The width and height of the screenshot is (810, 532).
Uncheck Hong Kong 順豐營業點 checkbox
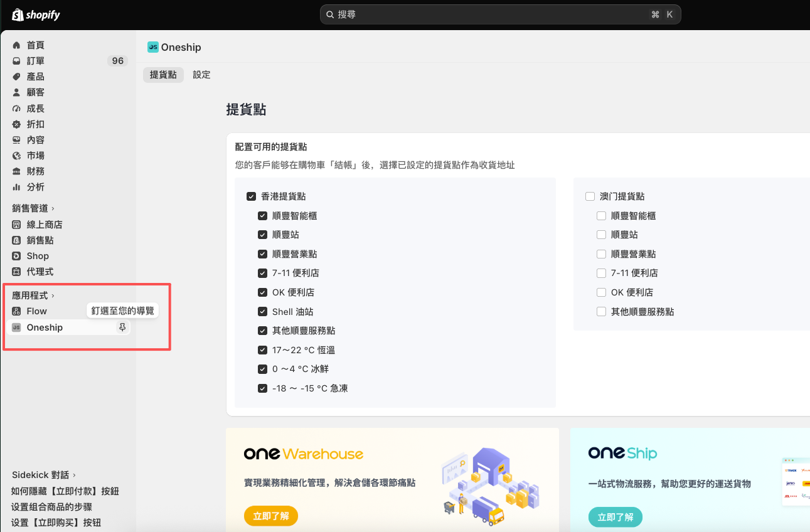263,254
